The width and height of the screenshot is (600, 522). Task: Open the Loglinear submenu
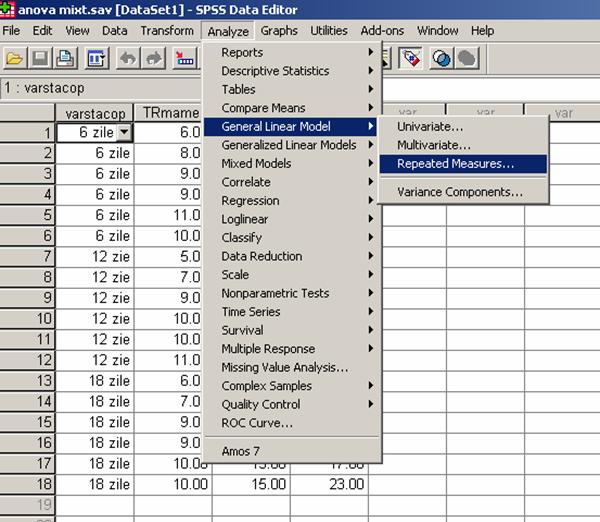pyautogui.click(x=291, y=219)
